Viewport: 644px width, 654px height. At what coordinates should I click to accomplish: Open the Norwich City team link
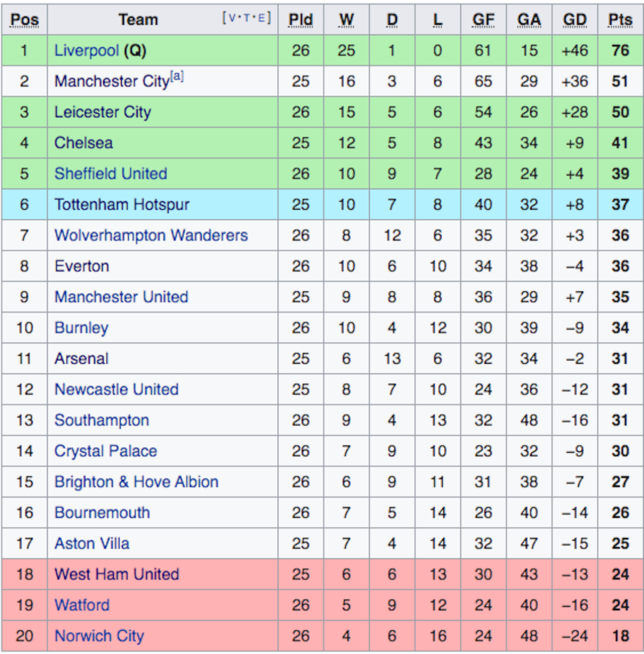click(99, 636)
